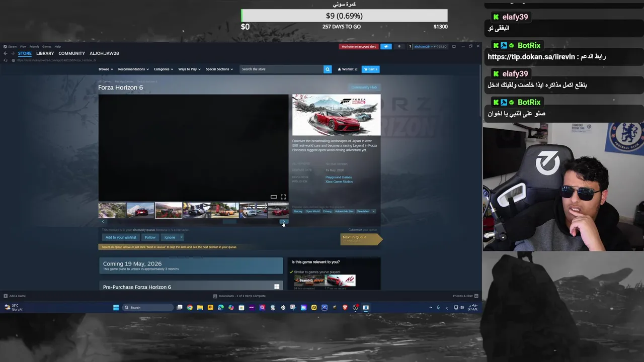Open File Explorer from the taskbar
Viewport: 644px width, 362px height.
(200, 308)
